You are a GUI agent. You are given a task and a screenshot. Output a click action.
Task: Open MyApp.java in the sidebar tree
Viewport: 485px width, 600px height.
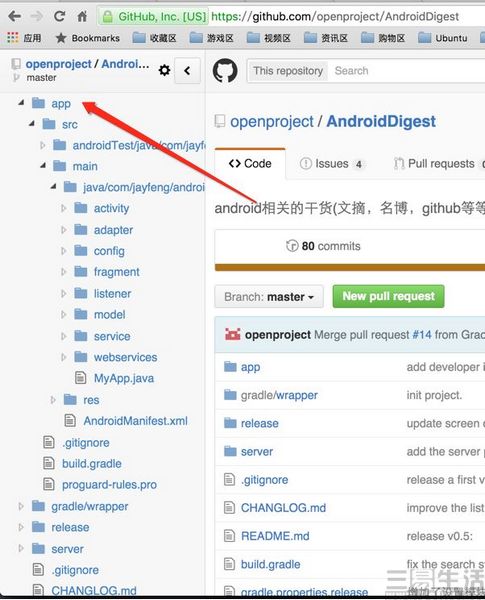(124, 378)
